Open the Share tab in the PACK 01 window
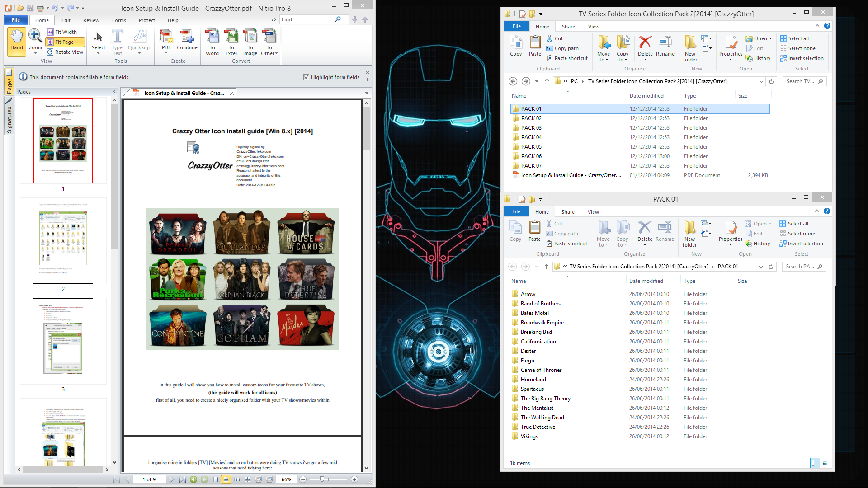868x488 pixels. (x=568, y=212)
